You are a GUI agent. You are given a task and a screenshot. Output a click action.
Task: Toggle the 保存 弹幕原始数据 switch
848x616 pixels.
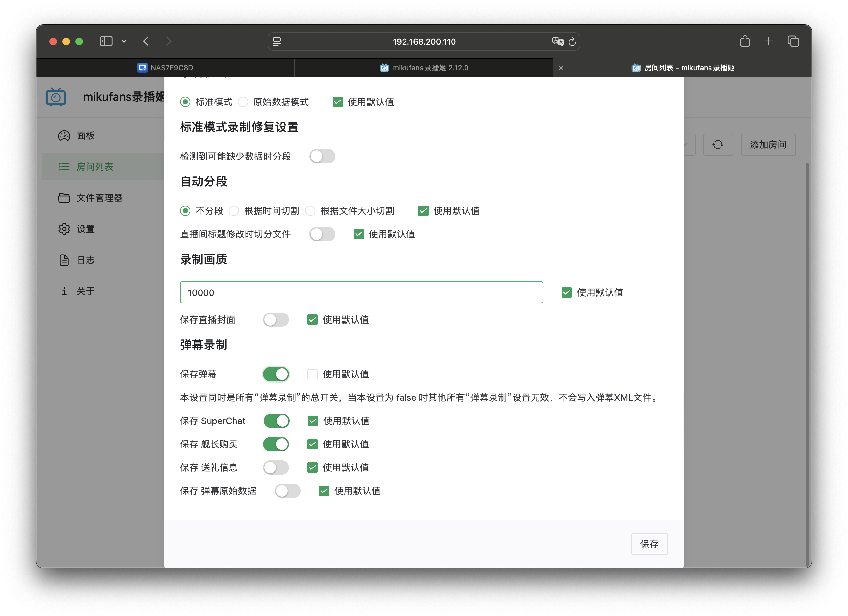tap(287, 491)
